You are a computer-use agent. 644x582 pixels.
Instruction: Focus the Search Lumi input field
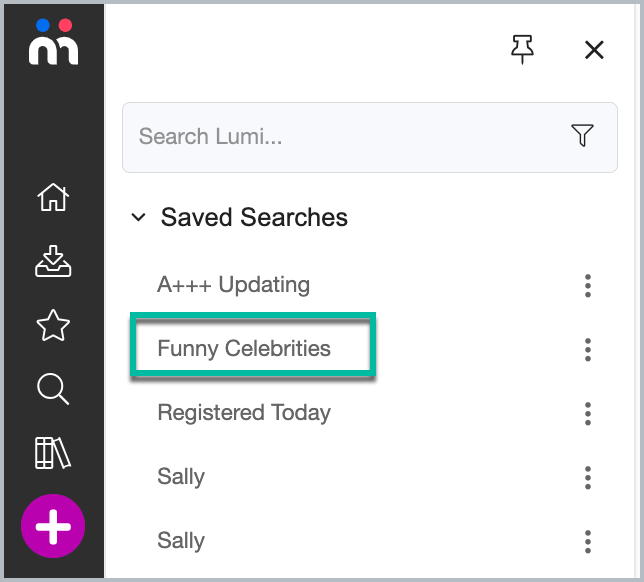[370, 138]
